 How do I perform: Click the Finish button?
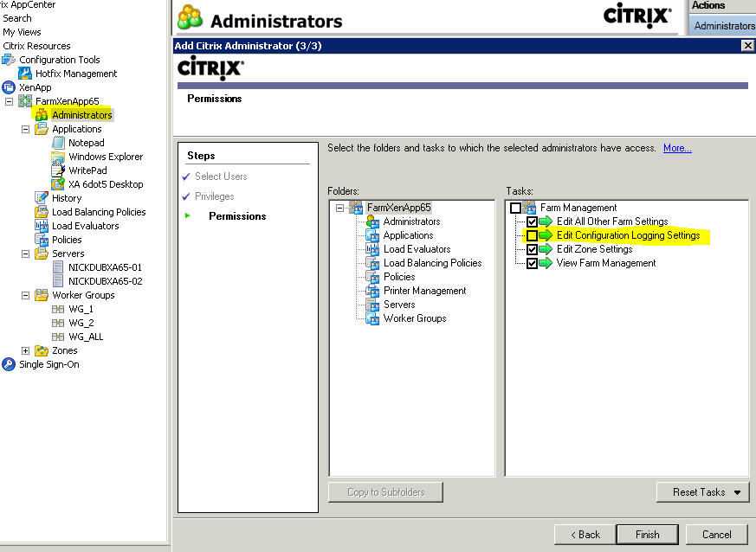(x=647, y=535)
